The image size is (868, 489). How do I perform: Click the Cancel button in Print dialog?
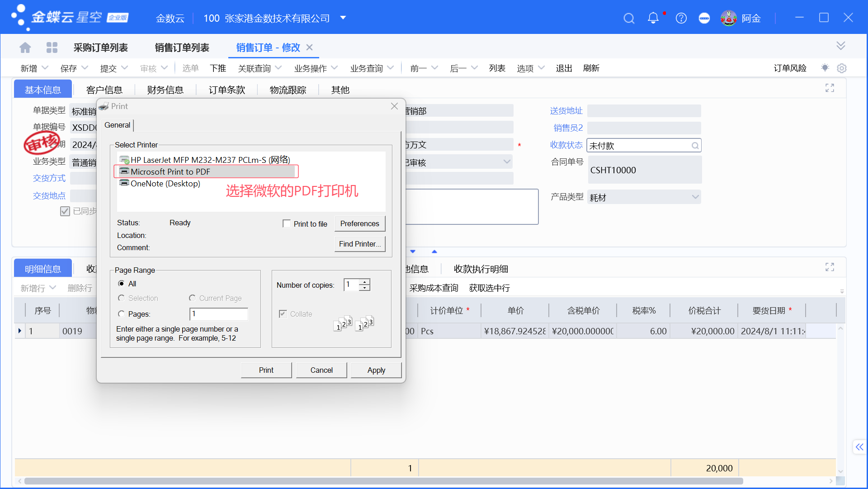[x=321, y=370]
